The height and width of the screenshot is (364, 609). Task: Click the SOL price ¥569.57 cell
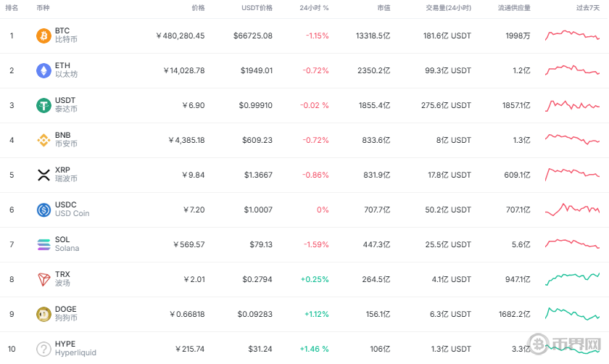pos(188,244)
